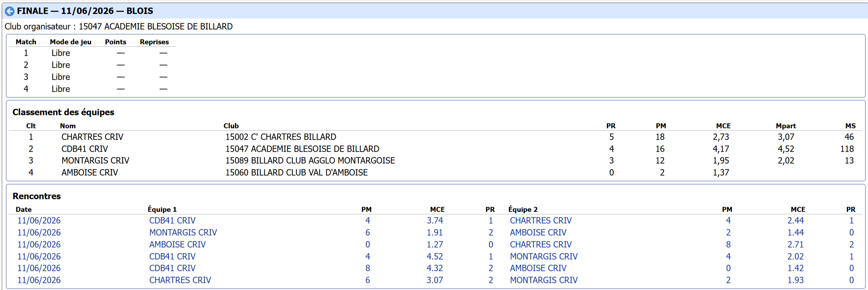The width and height of the screenshot is (868, 290).
Task: Open CHARTRES CRIV link in Équipe 1 column, last row
Action: [x=180, y=280]
